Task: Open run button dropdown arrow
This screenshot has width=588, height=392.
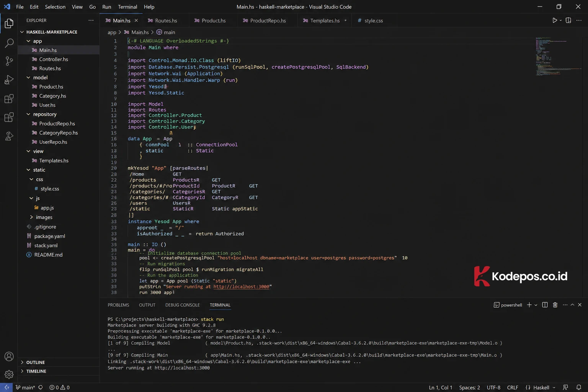Action: pos(561,20)
